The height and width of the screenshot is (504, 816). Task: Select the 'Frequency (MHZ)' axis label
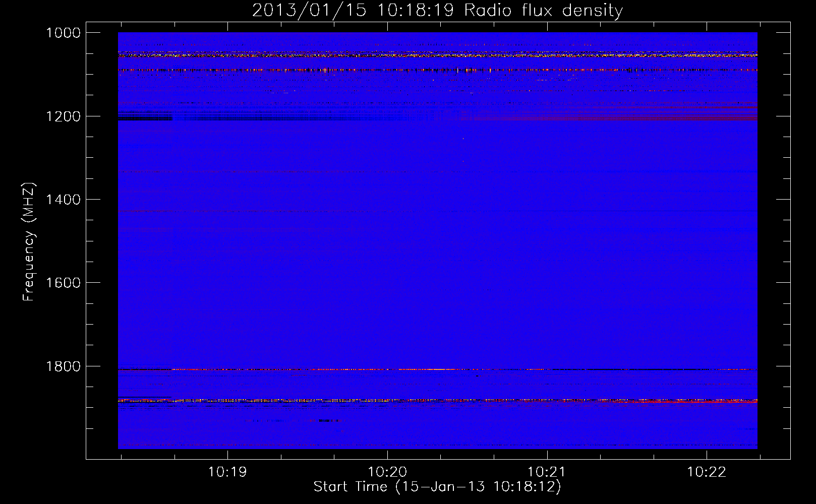pyautogui.click(x=29, y=242)
